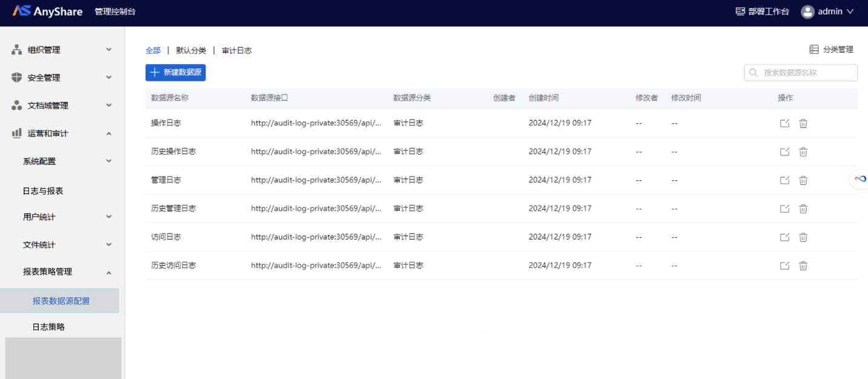This screenshot has height=379, width=868.
Task: Expand the 系统配置 submenu chevron
Action: 109,161
